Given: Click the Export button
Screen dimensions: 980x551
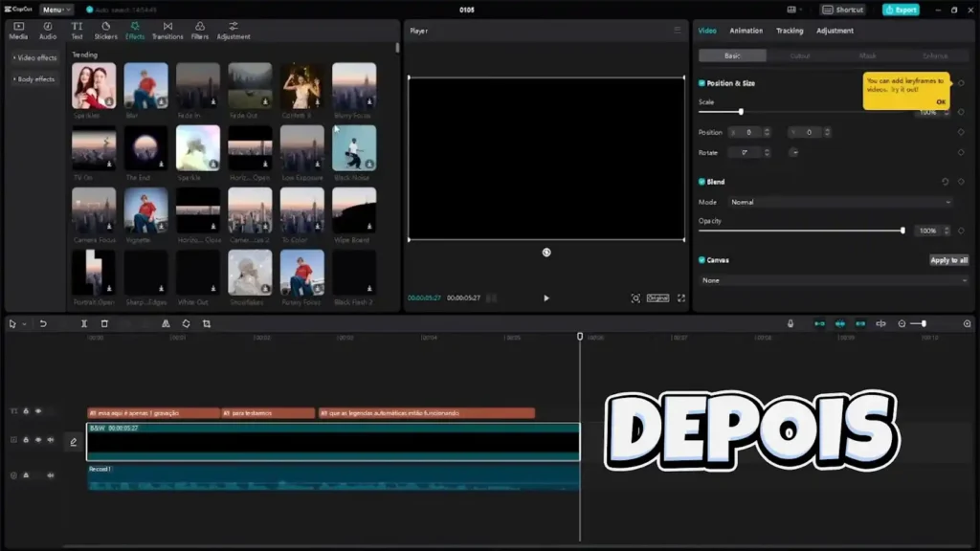Looking at the screenshot, I should tap(901, 10).
